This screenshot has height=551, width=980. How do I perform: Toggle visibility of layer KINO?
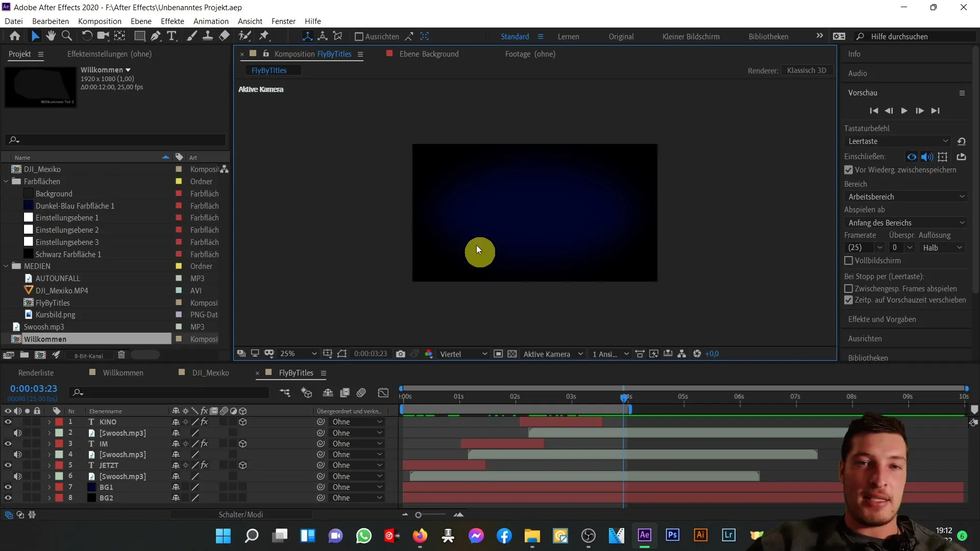pos(8,422)
